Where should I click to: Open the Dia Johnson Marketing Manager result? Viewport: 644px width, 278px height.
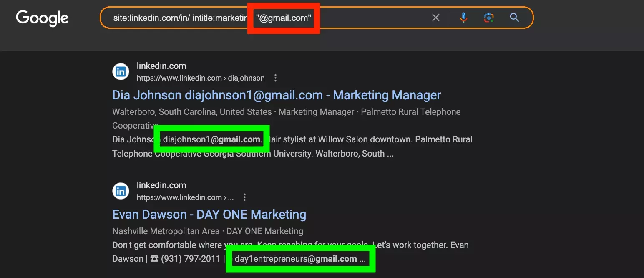tap(276, 95)
